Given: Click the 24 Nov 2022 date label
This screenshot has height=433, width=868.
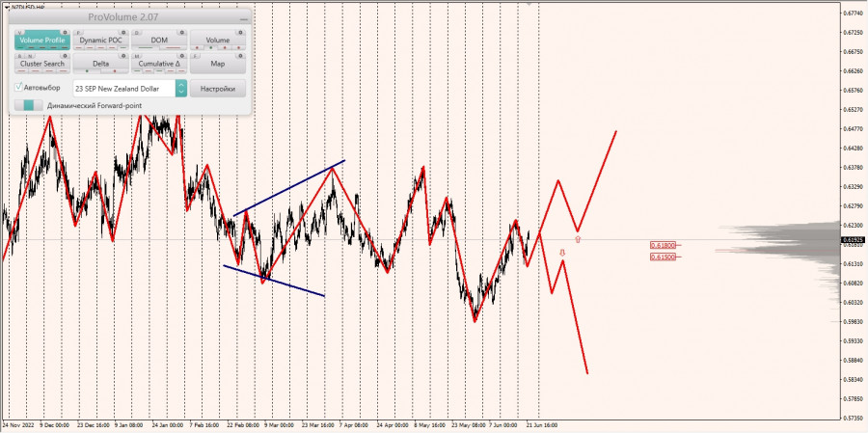Looking at the screenshot, I should pos(18,426).
